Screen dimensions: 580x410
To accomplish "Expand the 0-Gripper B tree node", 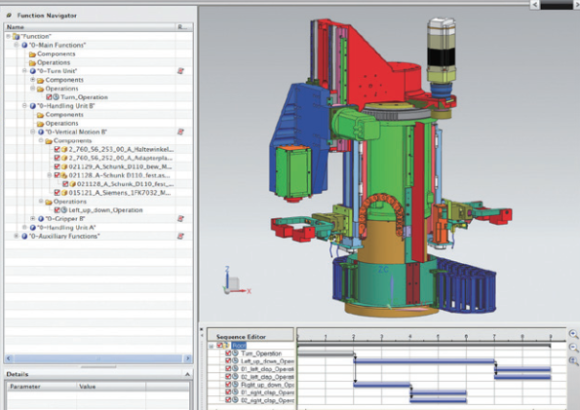I will pos(33,219).
